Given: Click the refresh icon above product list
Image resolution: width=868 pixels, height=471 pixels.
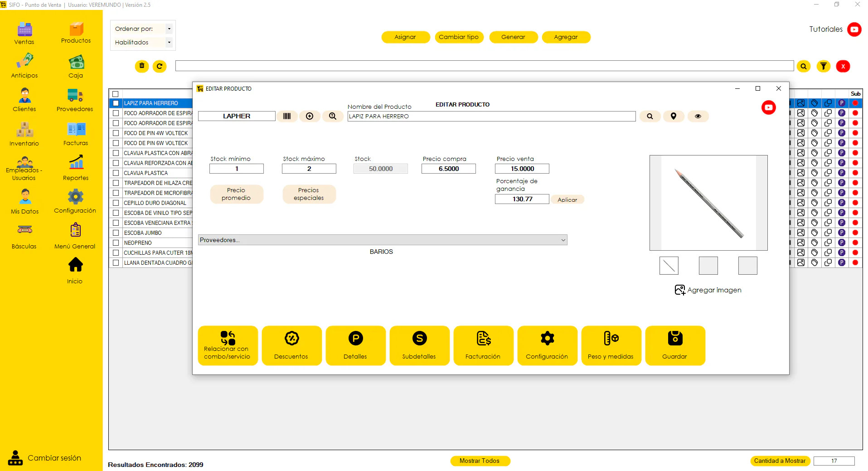Looking at the screenshot, I should [x=160, y=66].
